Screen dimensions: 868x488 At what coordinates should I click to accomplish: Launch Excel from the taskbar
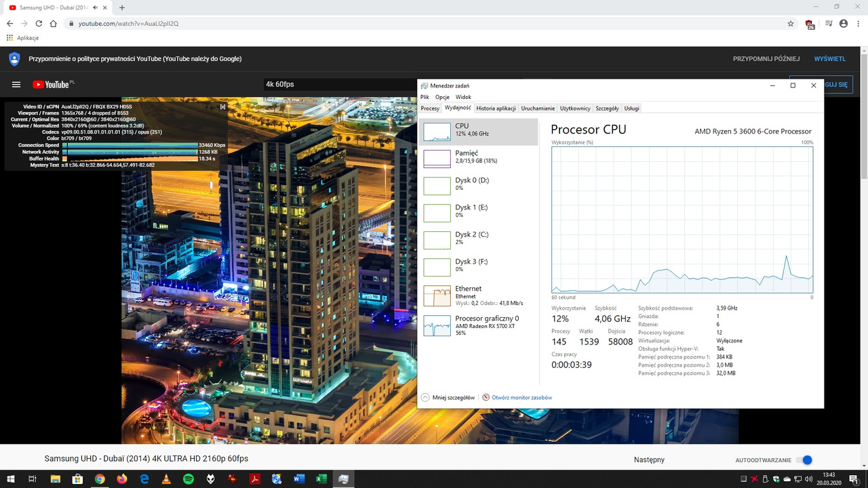tap(321, 479)
